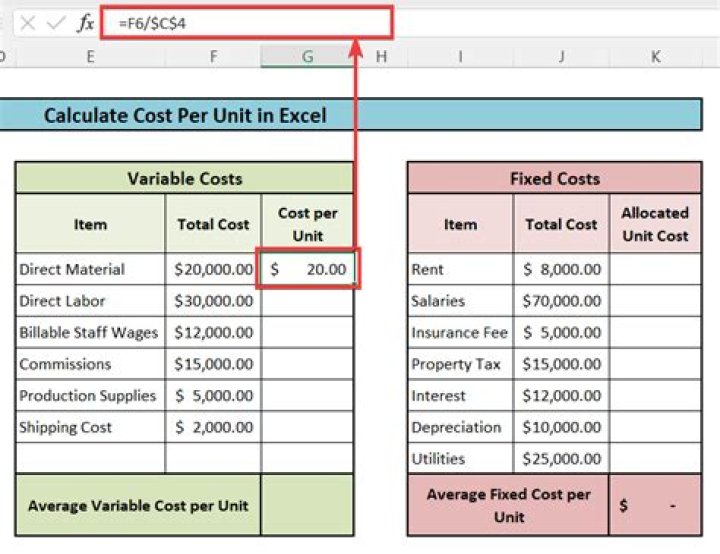The height and width of the screenshot is (554, 720).
Task: Select the Direct Labor cell
Action: coord(90,301)
